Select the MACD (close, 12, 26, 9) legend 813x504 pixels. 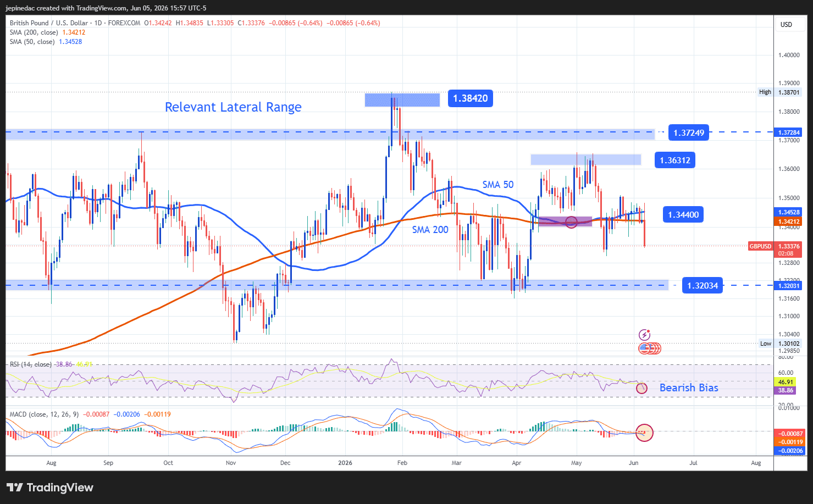coord(45,414)
